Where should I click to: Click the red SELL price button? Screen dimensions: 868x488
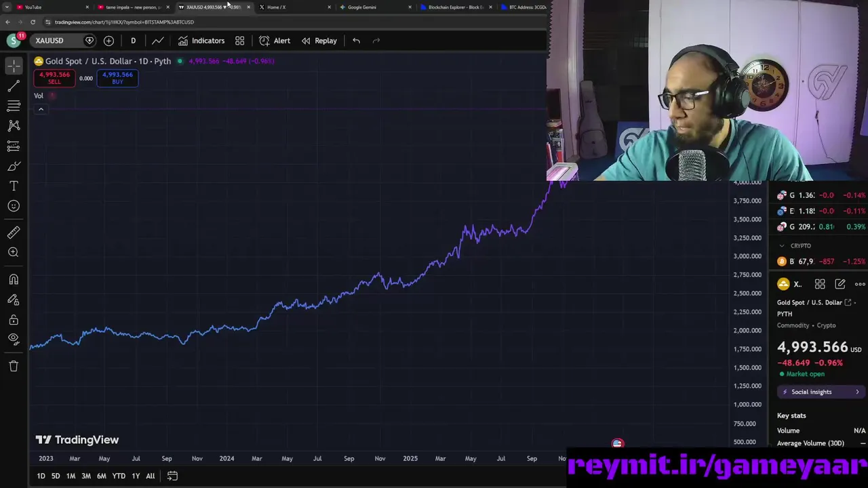(54, 78)
